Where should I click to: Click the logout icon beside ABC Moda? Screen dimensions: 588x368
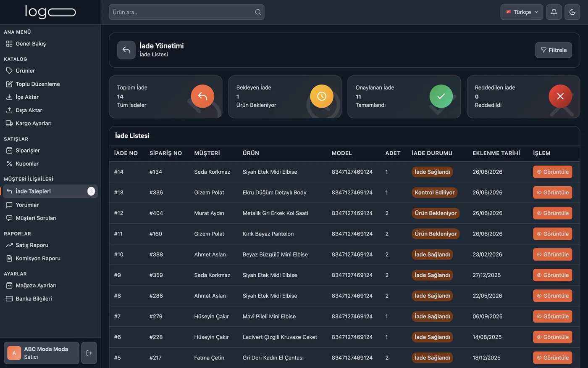pyautogui.click(x=89, y=353)
